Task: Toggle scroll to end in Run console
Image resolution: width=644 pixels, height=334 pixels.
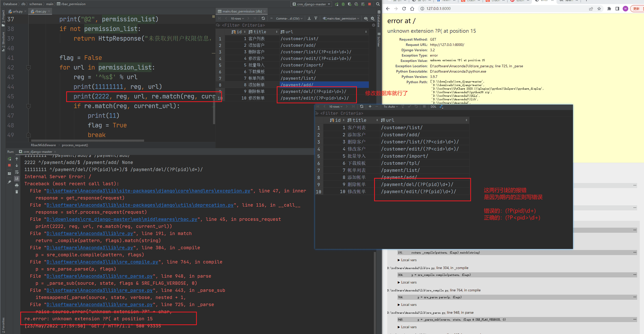Action: click(x=17, y=179)
